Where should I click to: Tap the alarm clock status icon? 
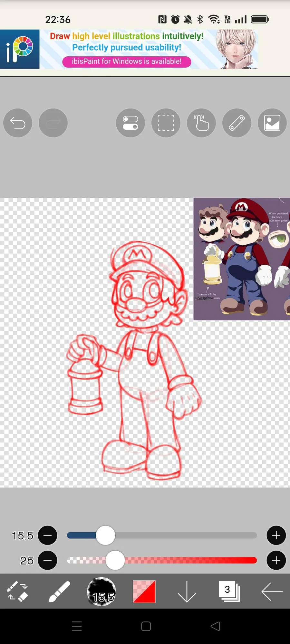[175, 19]
